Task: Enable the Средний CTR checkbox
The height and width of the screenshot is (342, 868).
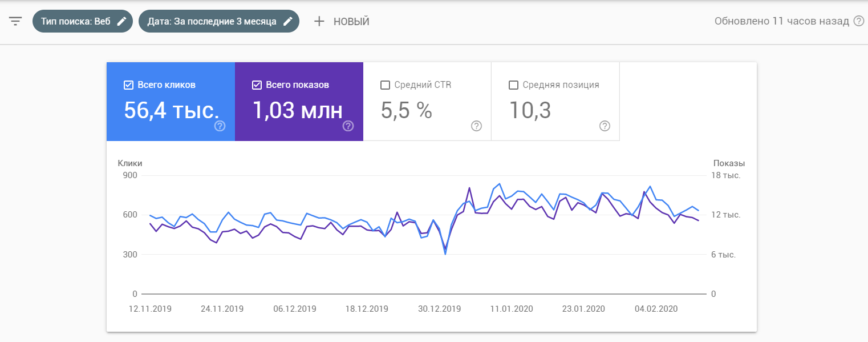Action: coord(385,85)
